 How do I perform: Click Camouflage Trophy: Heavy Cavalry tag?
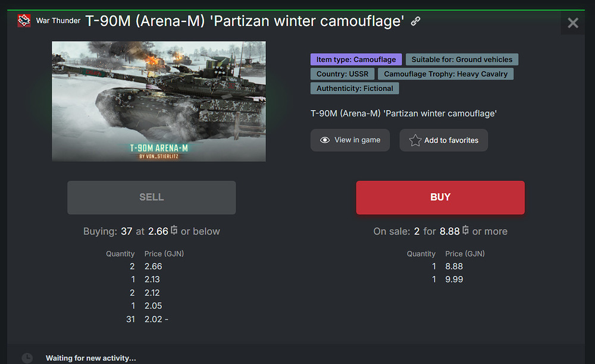point(446,74)
